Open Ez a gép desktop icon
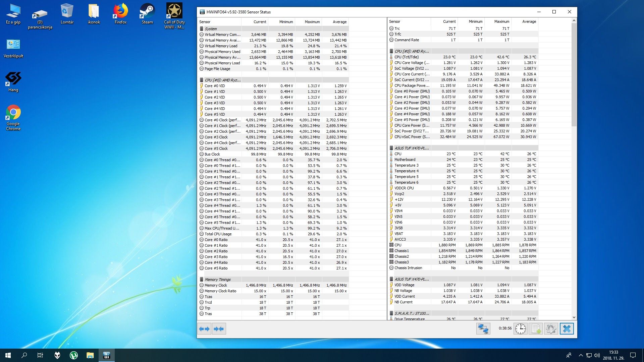The height and width of the screenshot is (362, 644). point(13,14)
